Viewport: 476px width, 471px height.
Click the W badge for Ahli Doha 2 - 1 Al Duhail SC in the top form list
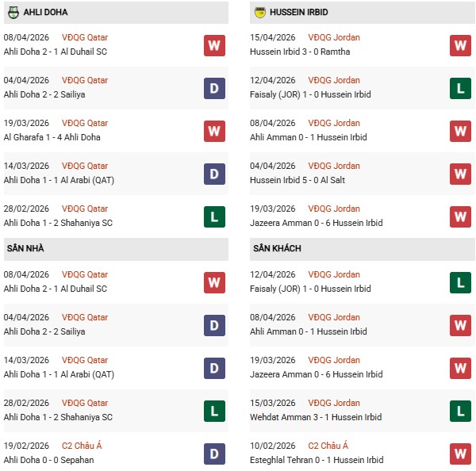point(213,45)
